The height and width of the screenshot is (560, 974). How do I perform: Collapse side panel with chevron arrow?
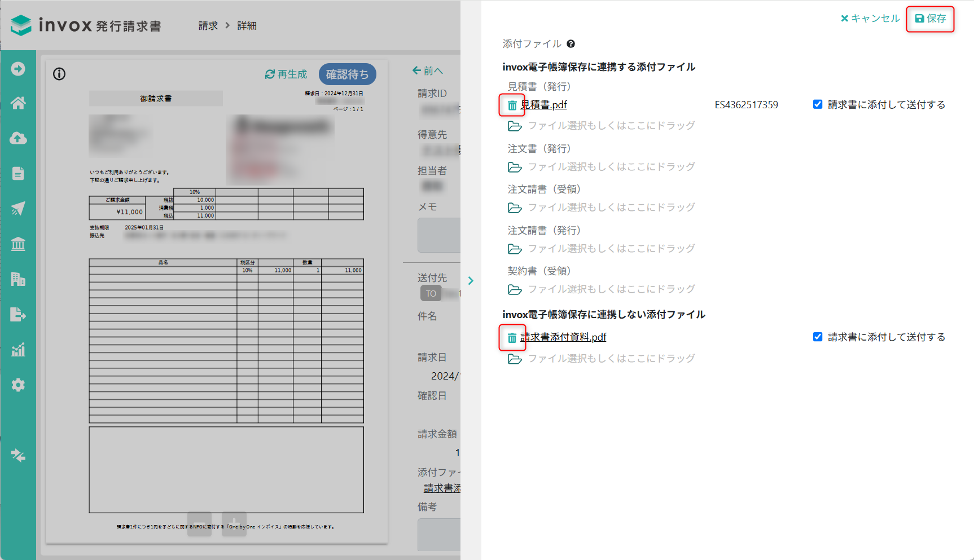click(471, 280)
